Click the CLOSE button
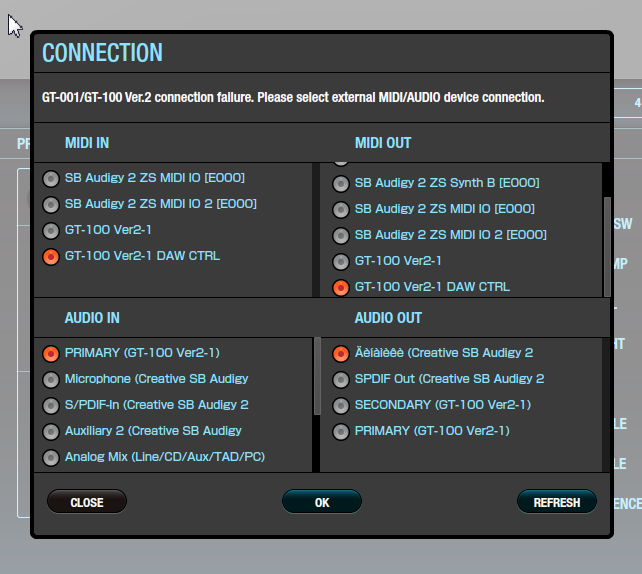The width and height of the screenshot is (642, 574). point(87,502)
